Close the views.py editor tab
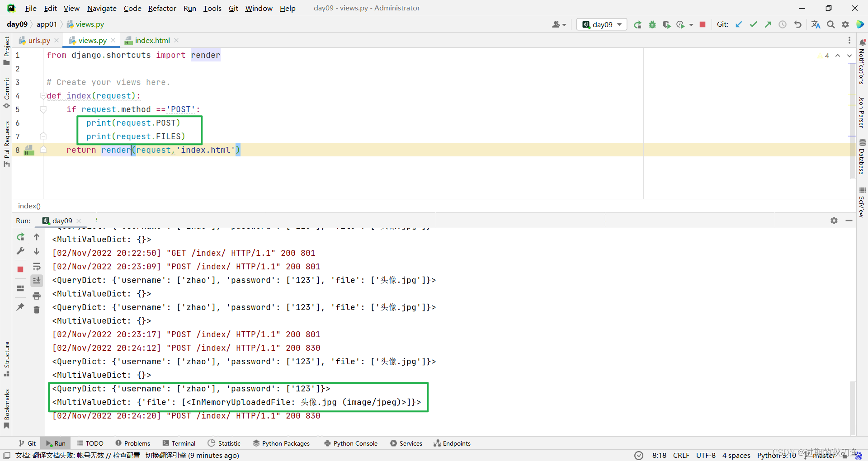The height and width of the screenshot is (461, 868). click(113, 40)
